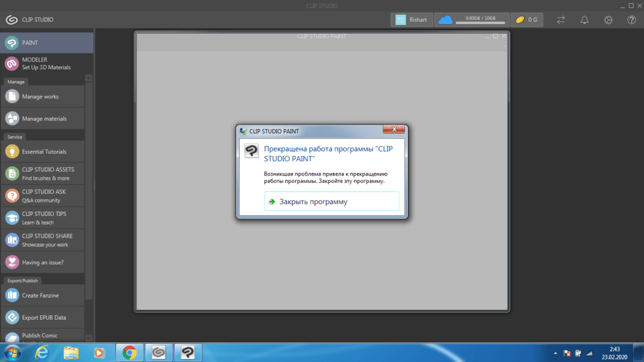Viewport: 644px width, 362px height.
Task: Close the CLIP STUDIO PAINT error dialog
Action: click(x=394, y=129)
